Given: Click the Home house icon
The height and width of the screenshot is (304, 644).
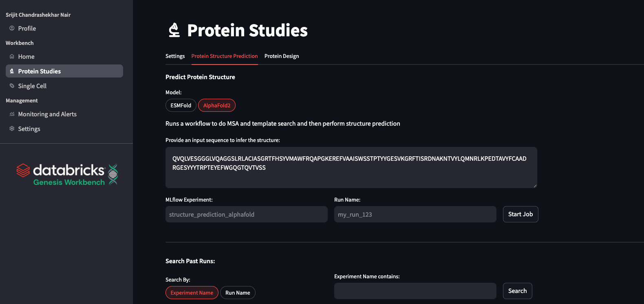Looking at the screenshot, I should pos(12,56).
